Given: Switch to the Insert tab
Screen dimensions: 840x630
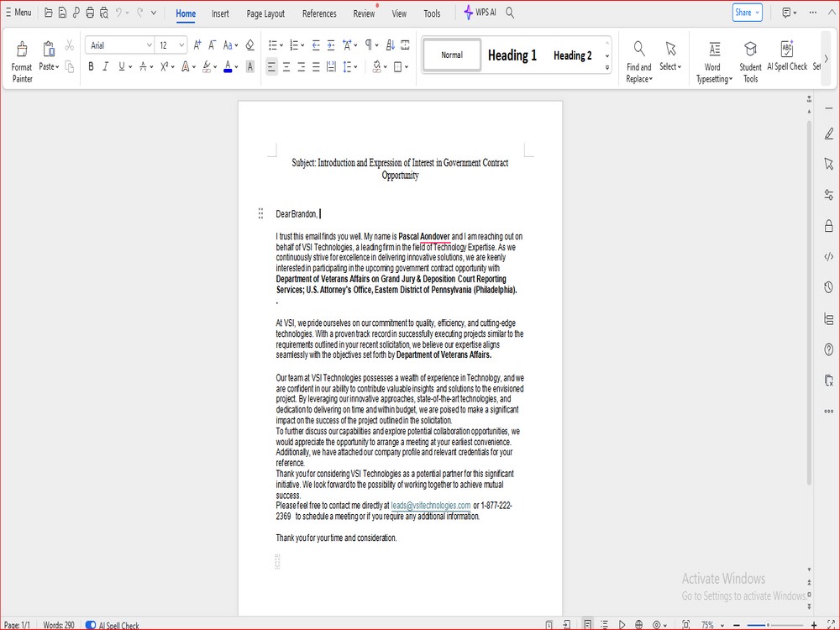Looking at the screenshot, I should (x=220, y=13).
